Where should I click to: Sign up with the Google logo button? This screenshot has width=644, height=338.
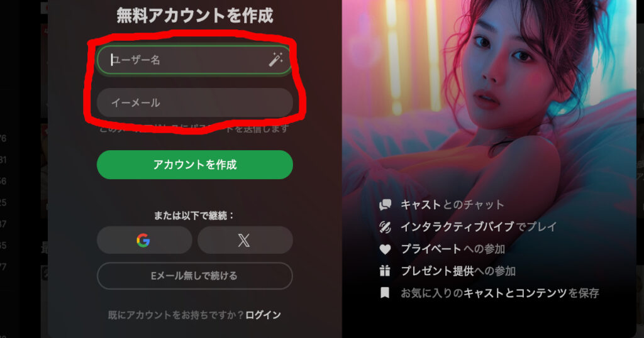[x=144, y=240]
